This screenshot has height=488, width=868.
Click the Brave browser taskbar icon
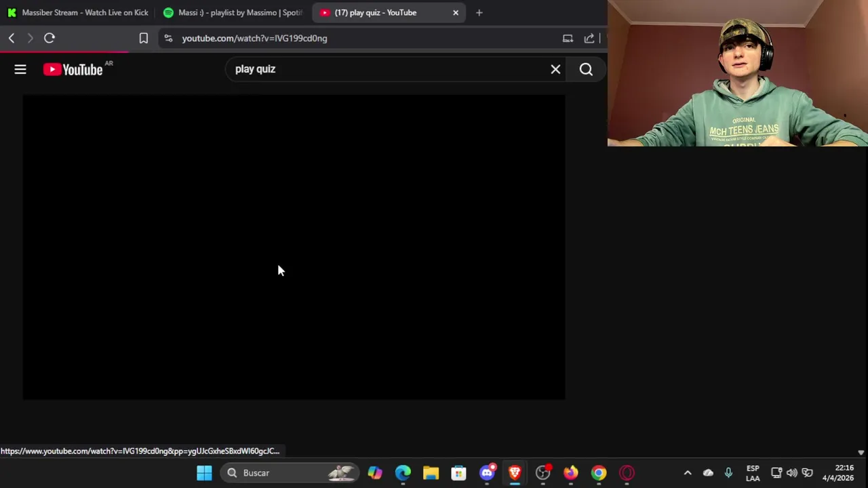tap(515, 473)
